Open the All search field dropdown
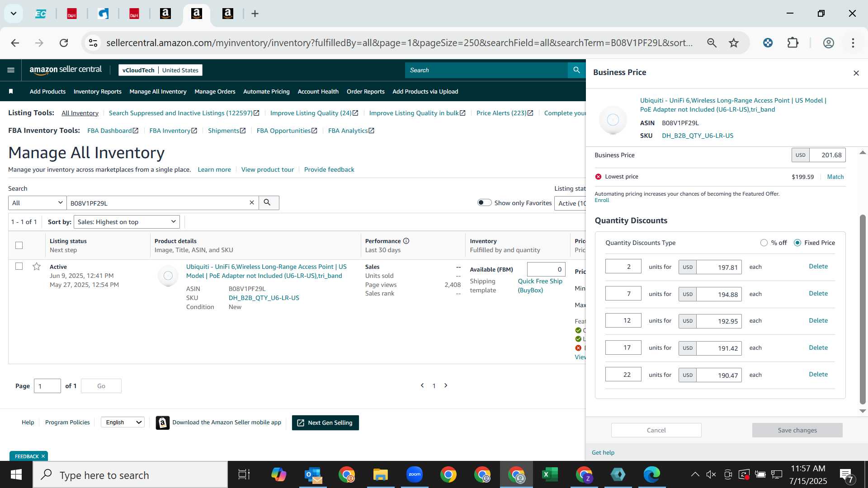The width and height of the screenshot is (868, 488). pos(37,203)
